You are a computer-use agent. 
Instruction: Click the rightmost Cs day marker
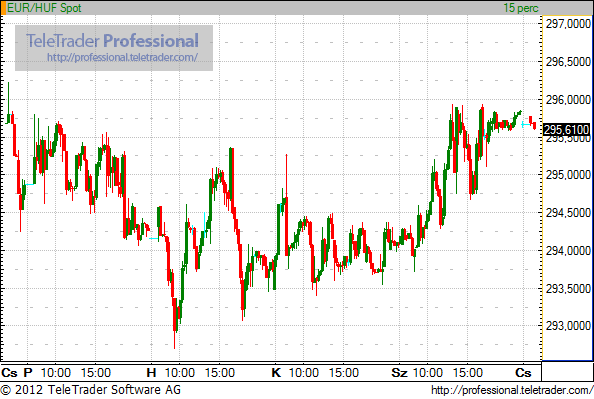pos(523,372)
